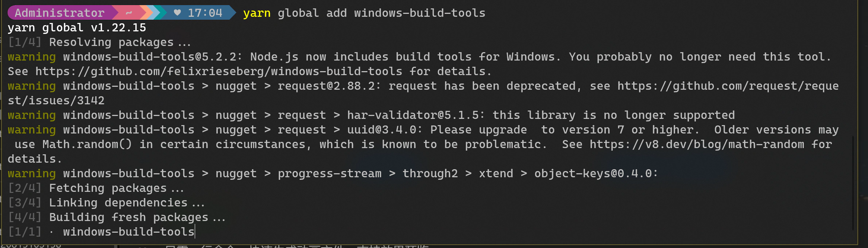
Task: Open the v8.dev/blog/math-random link
Action: (697, 144)
